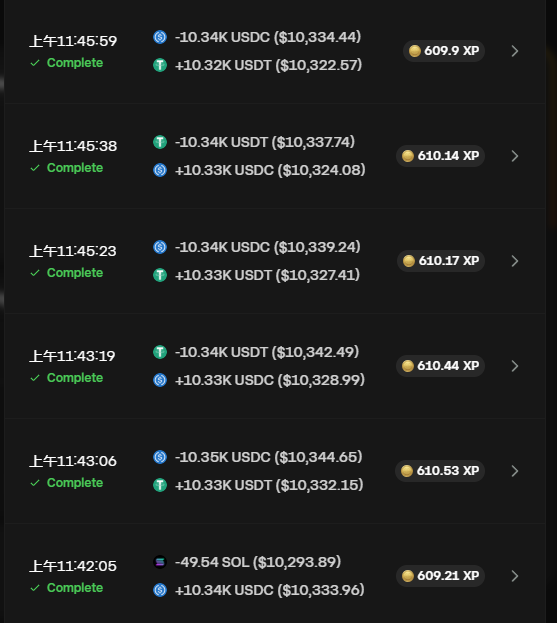This screenshot has width=557, height=623.
Task: Click the USDT icon beside -10.34K USDT ($10,337.74)
Action: (x=160, y=142)
